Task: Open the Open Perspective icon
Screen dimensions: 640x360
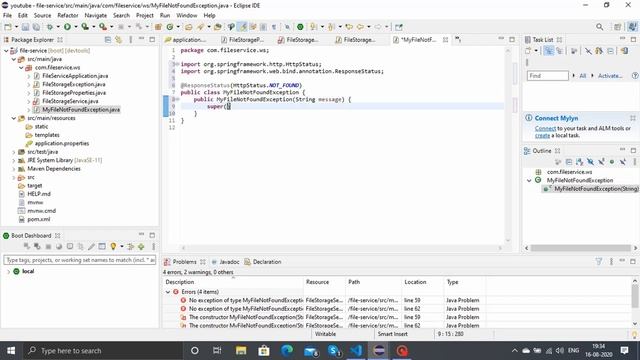Action: 617,27
